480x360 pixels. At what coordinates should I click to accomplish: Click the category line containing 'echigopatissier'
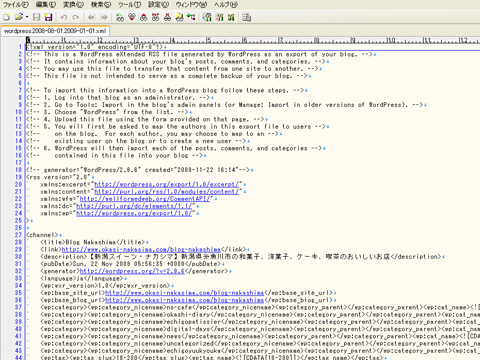[260, 322]
